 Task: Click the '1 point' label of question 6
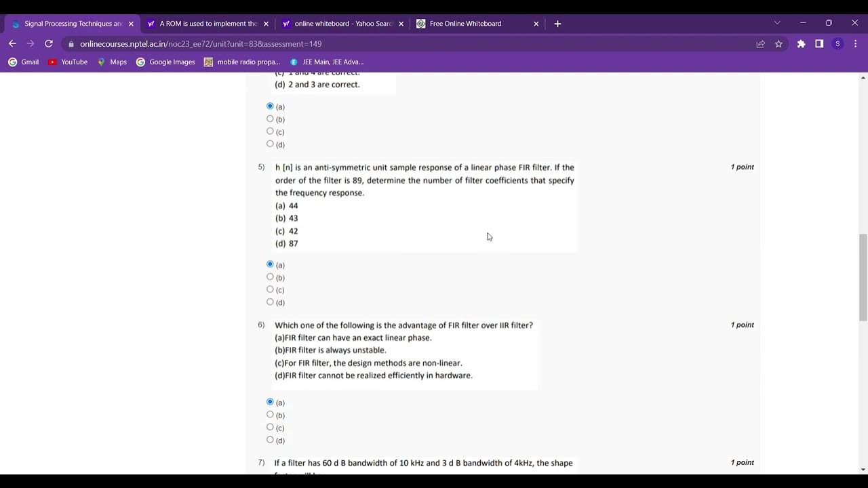point(742,325)
